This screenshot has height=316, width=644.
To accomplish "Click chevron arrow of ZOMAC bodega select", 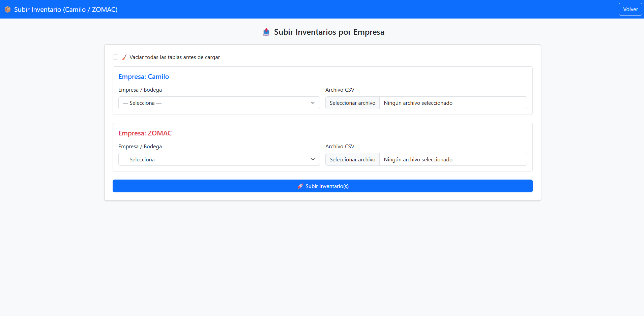I will pyautogui.click(x=313, y=159).
